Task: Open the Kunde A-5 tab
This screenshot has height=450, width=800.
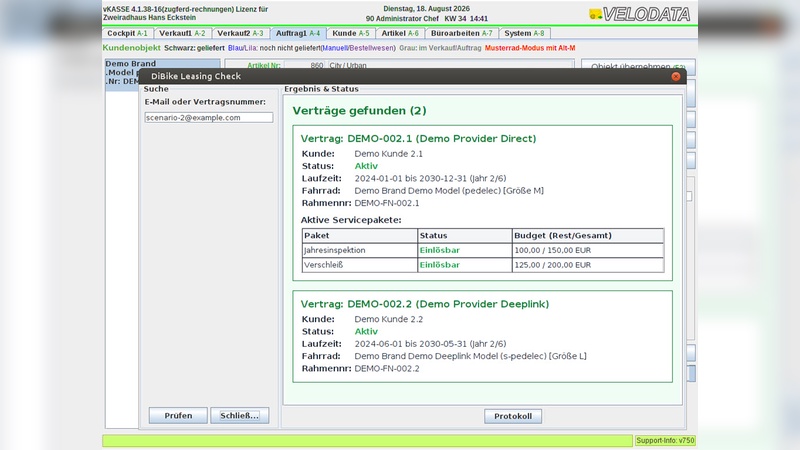Action: 351,33
